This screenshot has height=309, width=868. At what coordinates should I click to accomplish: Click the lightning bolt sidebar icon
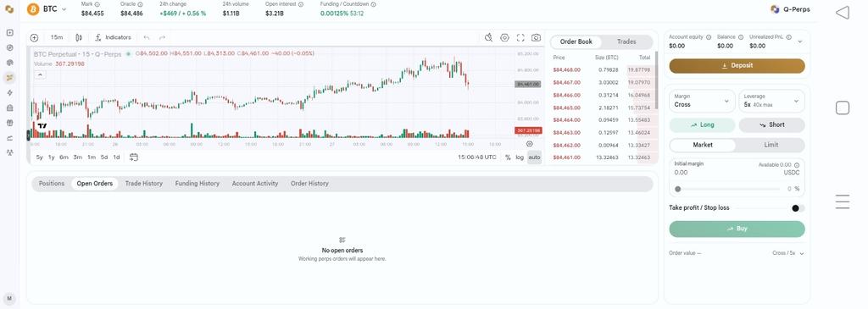[9, 93]
